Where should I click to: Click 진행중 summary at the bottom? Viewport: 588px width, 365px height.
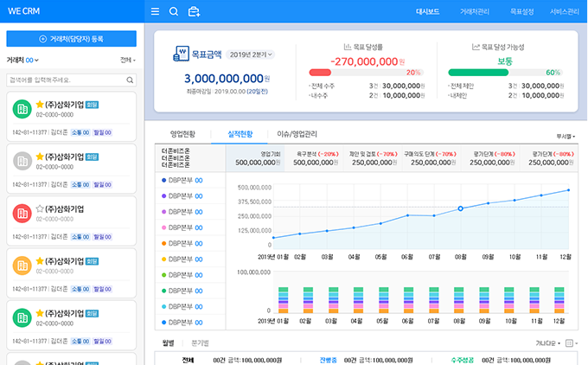click(366, 360)
